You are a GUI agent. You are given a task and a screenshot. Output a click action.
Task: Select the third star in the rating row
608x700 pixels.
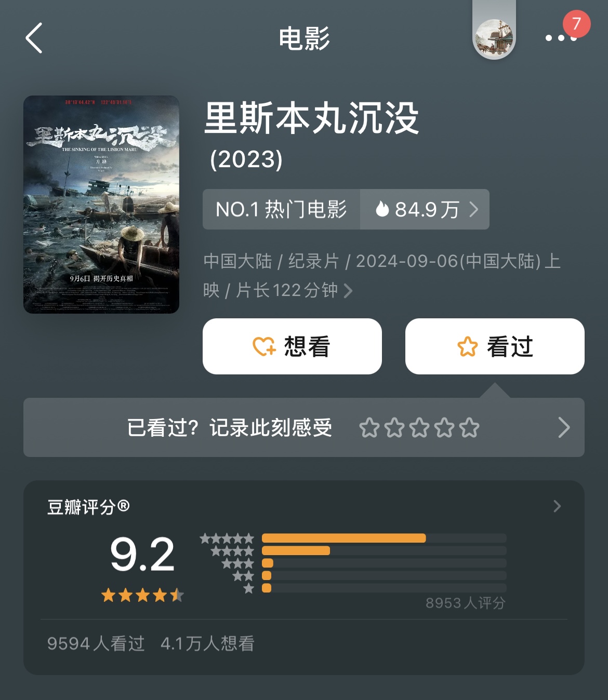pyautogui.click(x=419, y=428)
